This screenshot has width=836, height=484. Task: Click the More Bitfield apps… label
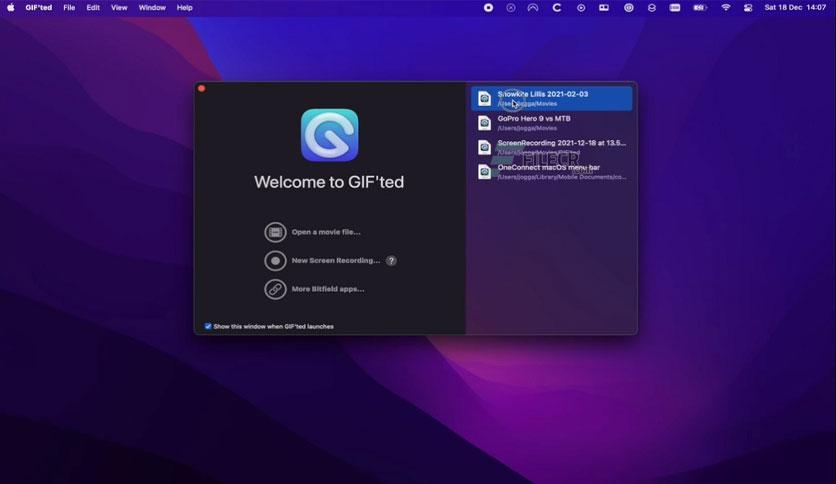click(x=327, y=289)
